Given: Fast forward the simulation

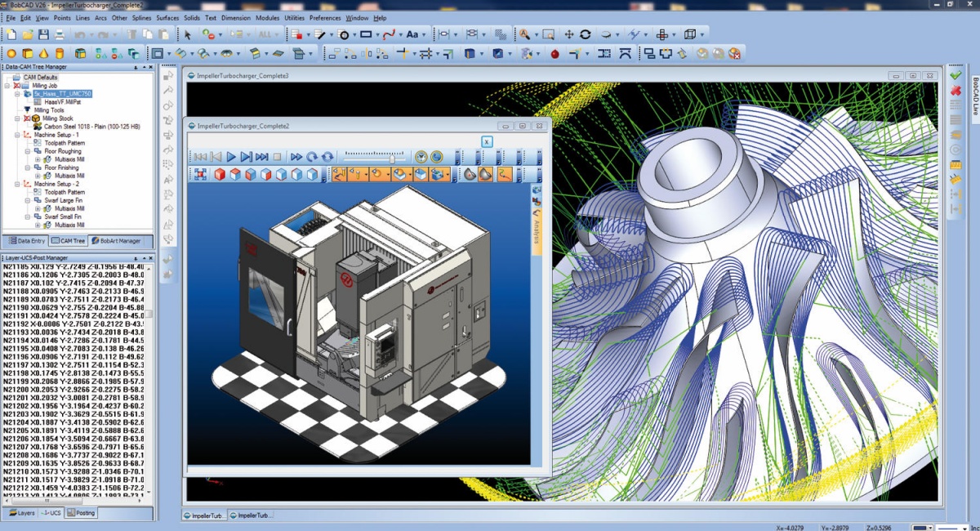Looking at the screenshot, I should pyautogui.click(x=296, y=157).
